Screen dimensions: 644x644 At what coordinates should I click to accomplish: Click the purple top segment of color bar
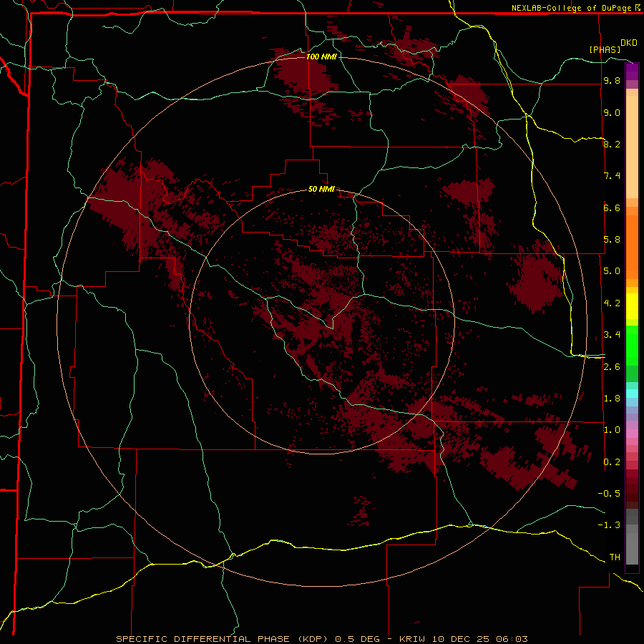[632, 72]
